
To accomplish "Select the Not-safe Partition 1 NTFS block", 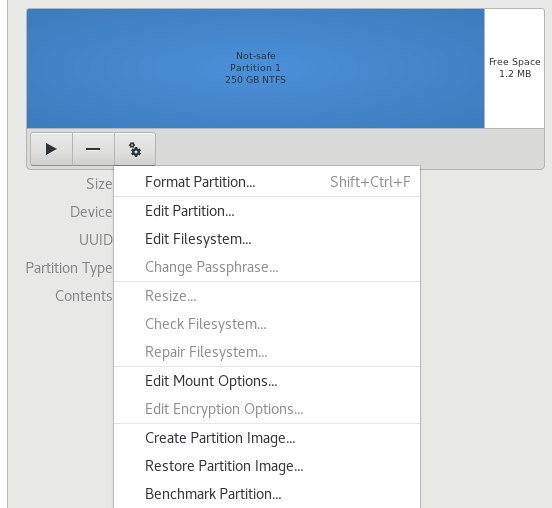I will point(256,68).
